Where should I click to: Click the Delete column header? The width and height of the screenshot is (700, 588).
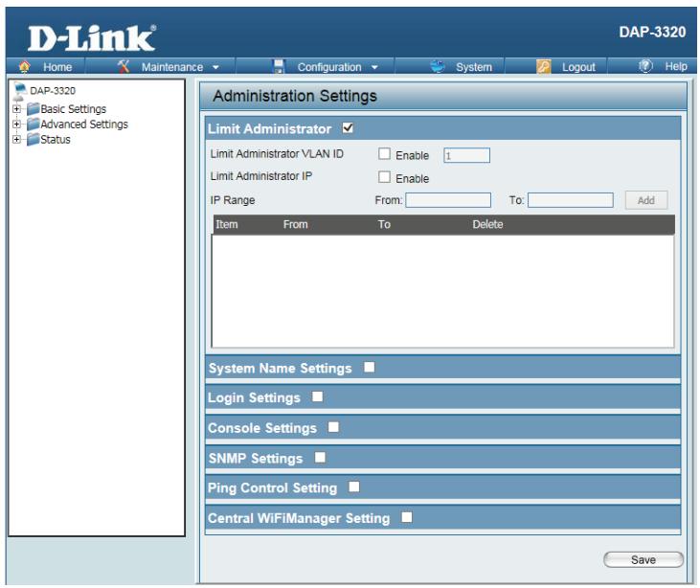(x=487, y=224)
